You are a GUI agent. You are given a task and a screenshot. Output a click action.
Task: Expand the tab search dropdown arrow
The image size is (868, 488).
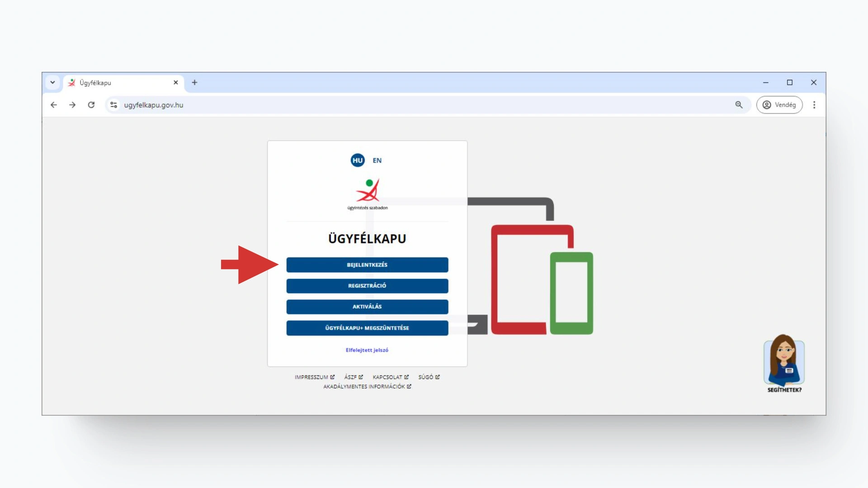tap(52, 83)
